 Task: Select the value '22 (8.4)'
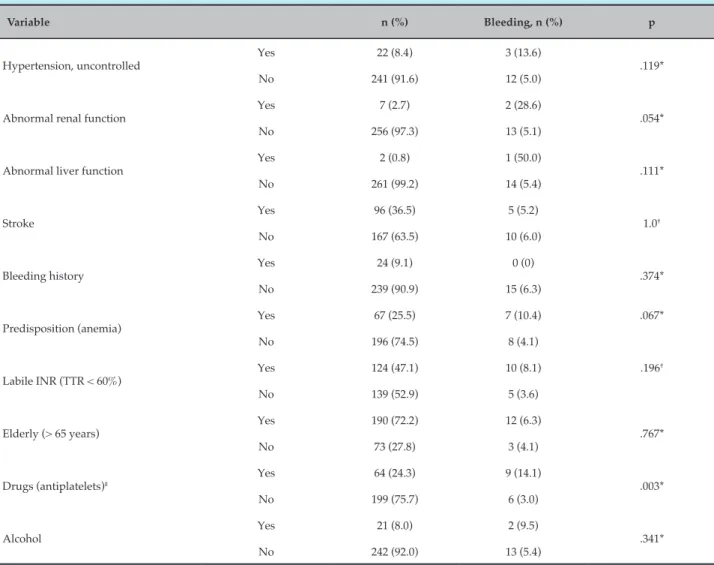[x=394, y=53]
